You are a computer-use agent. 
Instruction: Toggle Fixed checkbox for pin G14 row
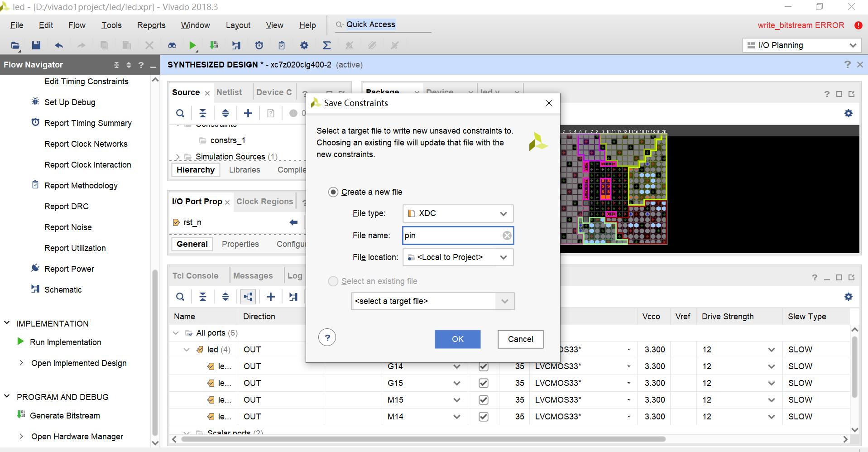pos(484,366)
